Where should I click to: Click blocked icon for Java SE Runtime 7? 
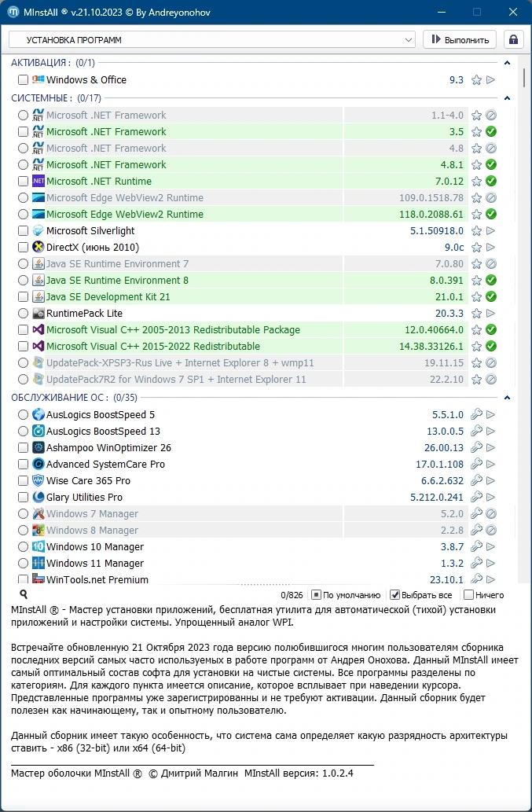tap(491, 264)
